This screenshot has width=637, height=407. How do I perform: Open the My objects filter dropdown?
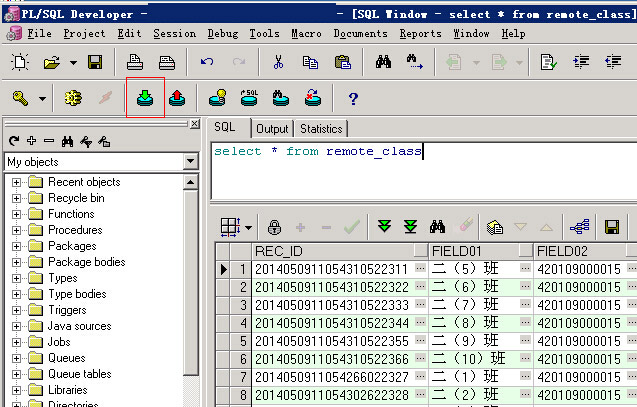[190, 161]
